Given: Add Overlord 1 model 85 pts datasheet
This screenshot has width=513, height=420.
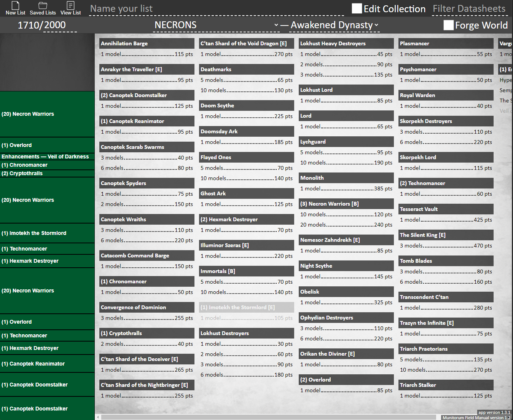Looking at the screenshot, I should pos(346,390).
